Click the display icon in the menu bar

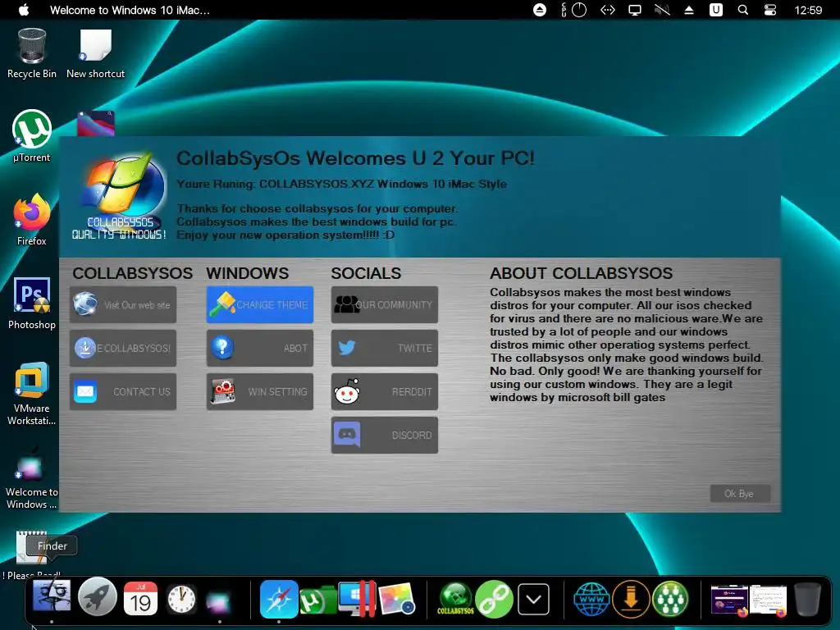635,10
